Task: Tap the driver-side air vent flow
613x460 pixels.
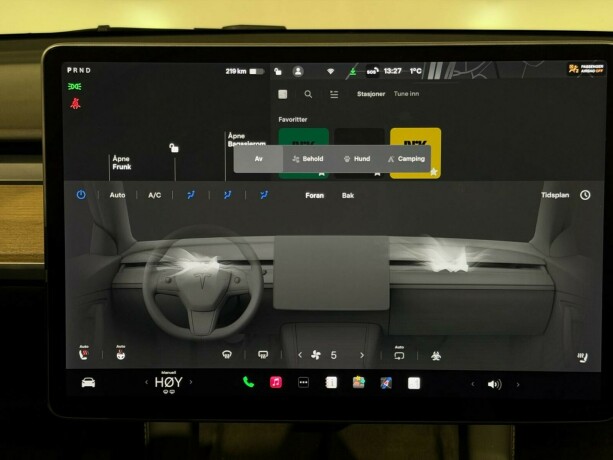Action: [x=199, y=263]
